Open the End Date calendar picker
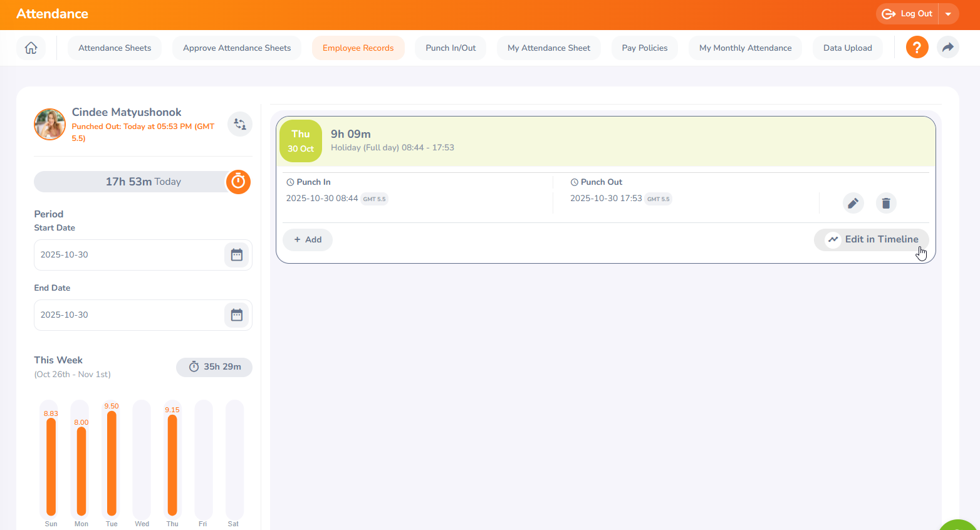The height and width of the screenshot is (530, 980). click(x=236, y=315)
